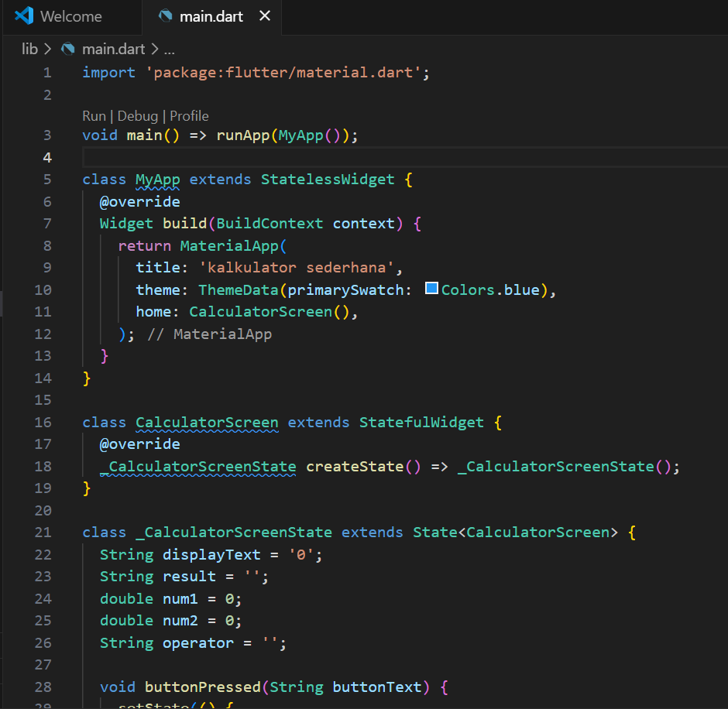Click the Dart file icon on main.dart tab
The height and width of the screenshot is (709, 728).
point(165,15)
